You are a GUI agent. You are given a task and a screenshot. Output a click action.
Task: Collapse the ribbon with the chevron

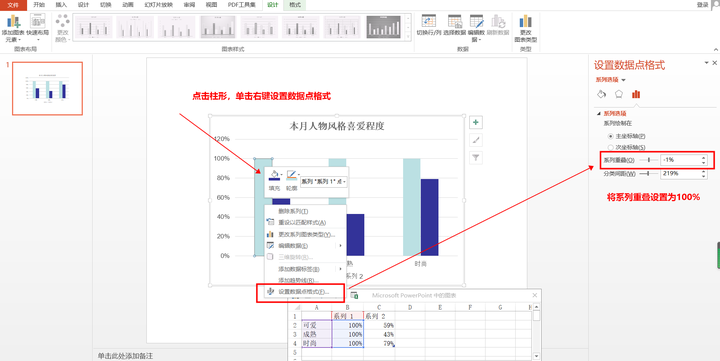[x=715, y=49]
